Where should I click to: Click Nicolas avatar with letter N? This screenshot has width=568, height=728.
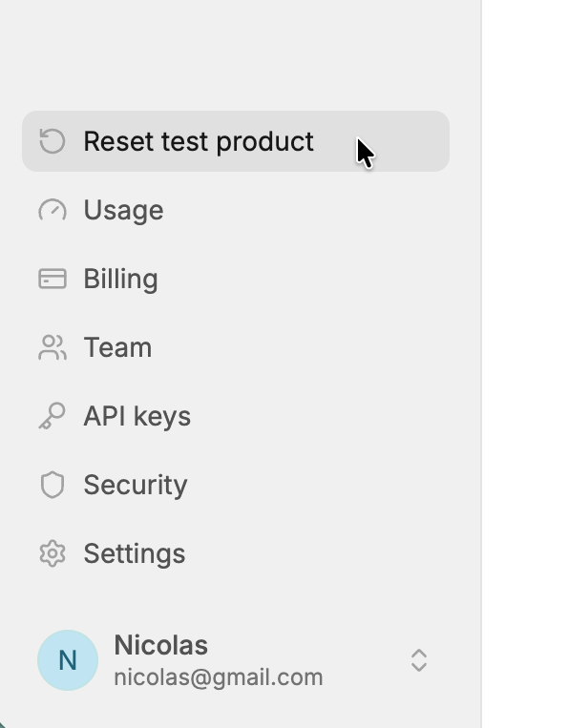68,659
